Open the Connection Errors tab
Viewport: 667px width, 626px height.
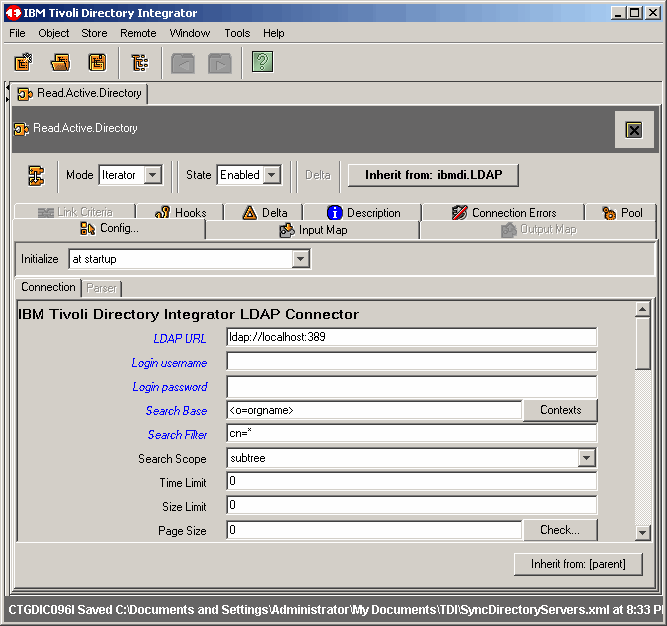[x=503, y=212]
